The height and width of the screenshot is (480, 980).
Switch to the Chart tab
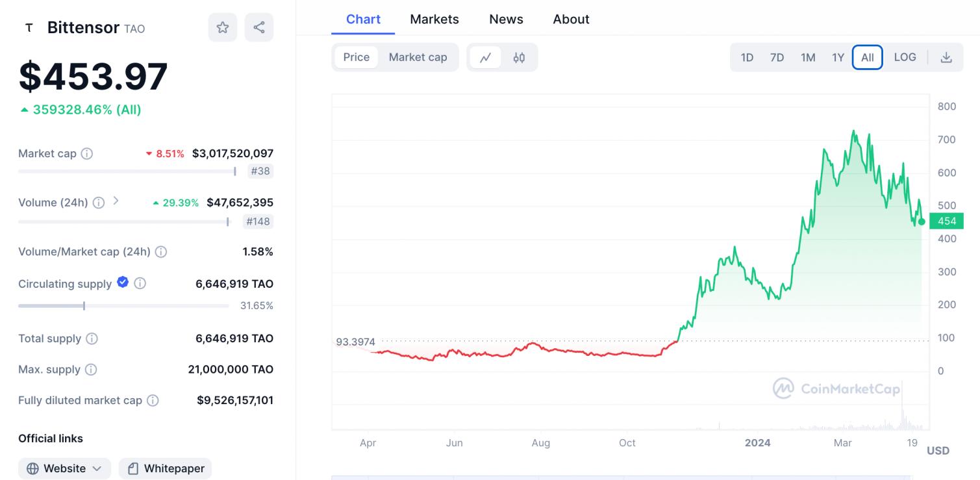point(363,19)
